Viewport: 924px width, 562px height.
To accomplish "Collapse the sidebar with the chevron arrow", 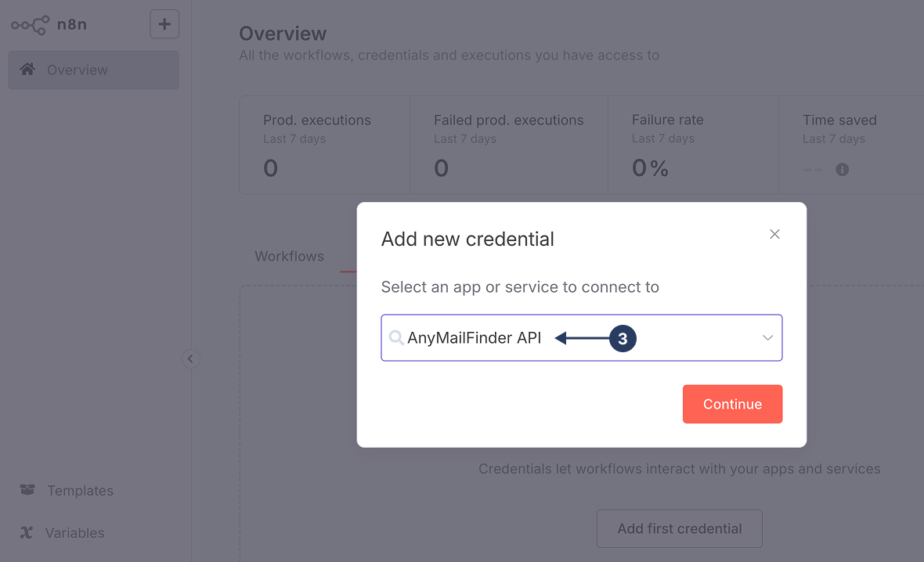I will pyautogui.click(x=191, y=358).
